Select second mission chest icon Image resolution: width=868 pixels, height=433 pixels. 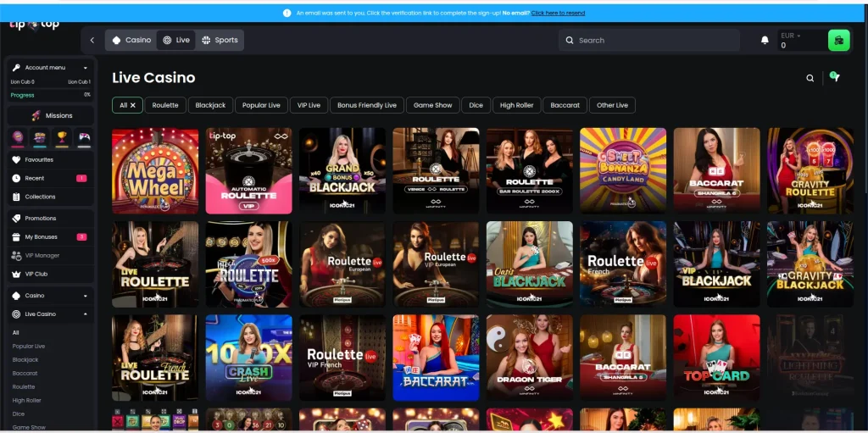click(x=40, y=137)
